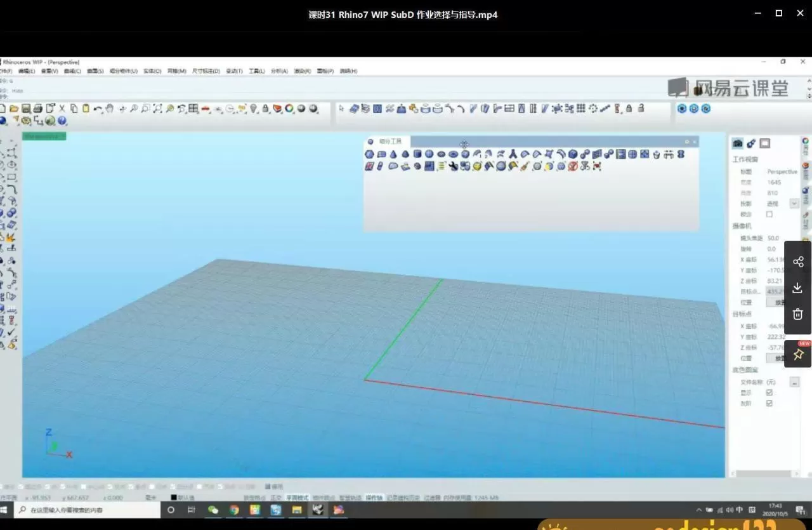
Task: Click the file name browse '...' button
Action: pos(794,382)
